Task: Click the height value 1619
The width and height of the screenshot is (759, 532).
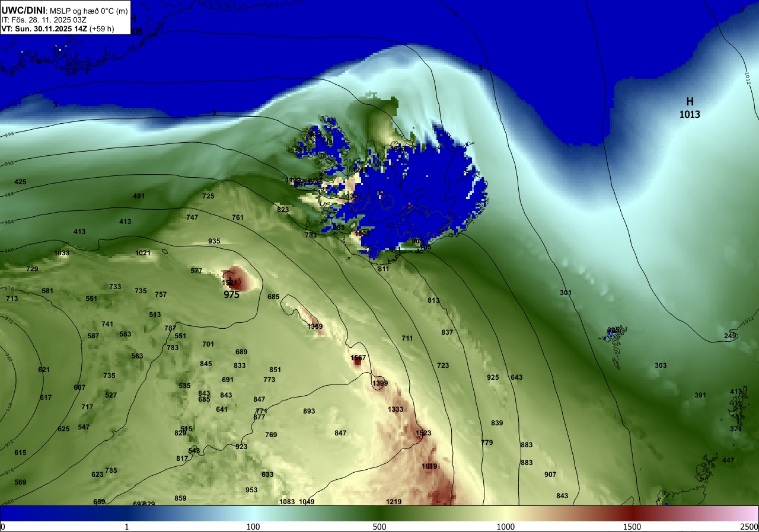Action: (x=429, y=466)
